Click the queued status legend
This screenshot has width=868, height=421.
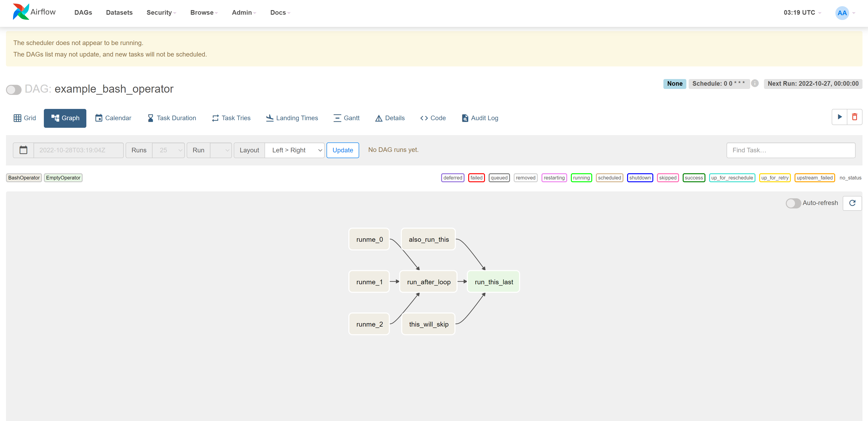tap(499, 178)
